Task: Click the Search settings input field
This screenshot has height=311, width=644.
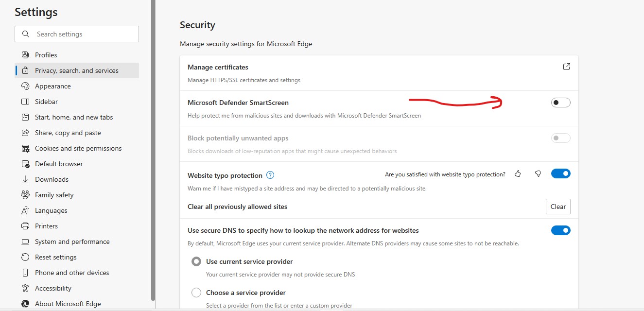Action: [x=77, y=34]
